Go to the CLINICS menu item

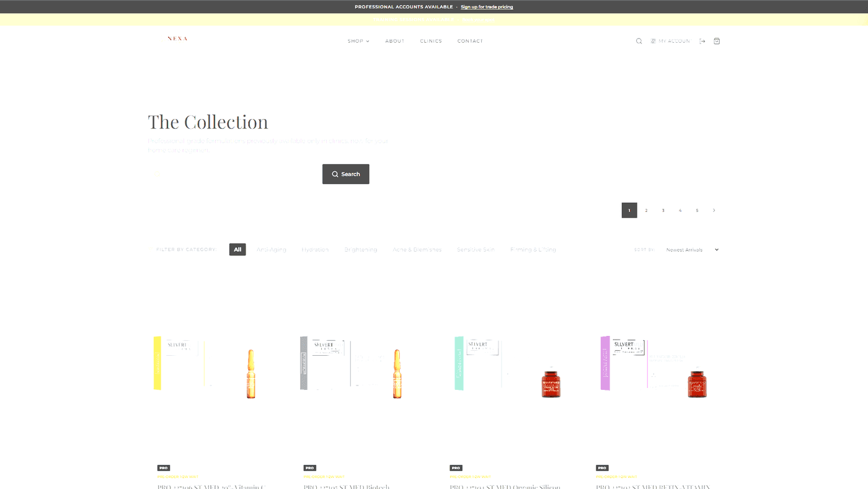431,40
